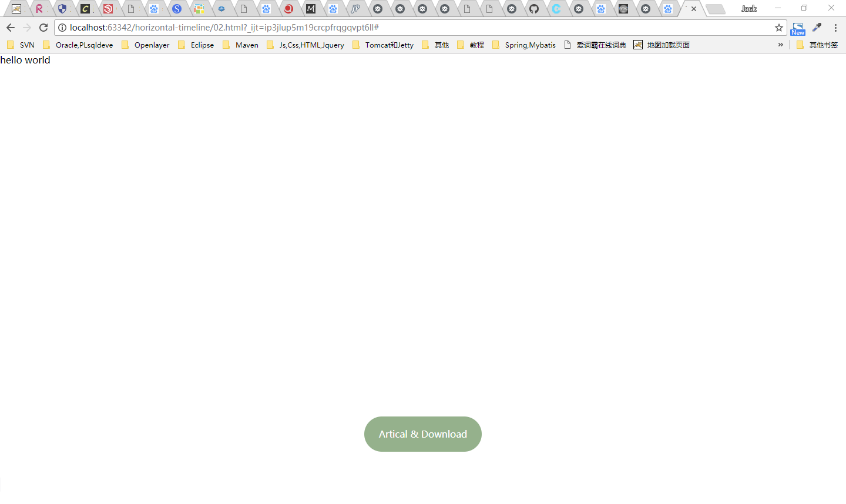Image resolution: width=846 pixels, height=504 pixels.
Task: Open the extension with New badge
Action: [798, 28]
